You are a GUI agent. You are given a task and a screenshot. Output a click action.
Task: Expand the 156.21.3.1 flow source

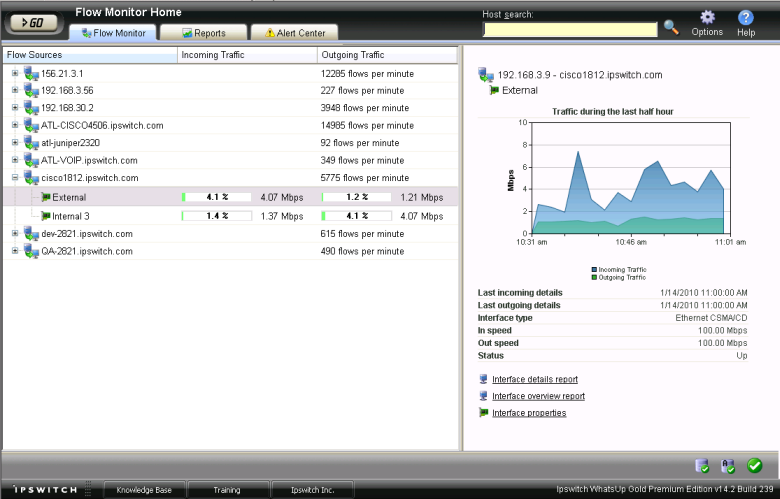[x=15, y=73]
